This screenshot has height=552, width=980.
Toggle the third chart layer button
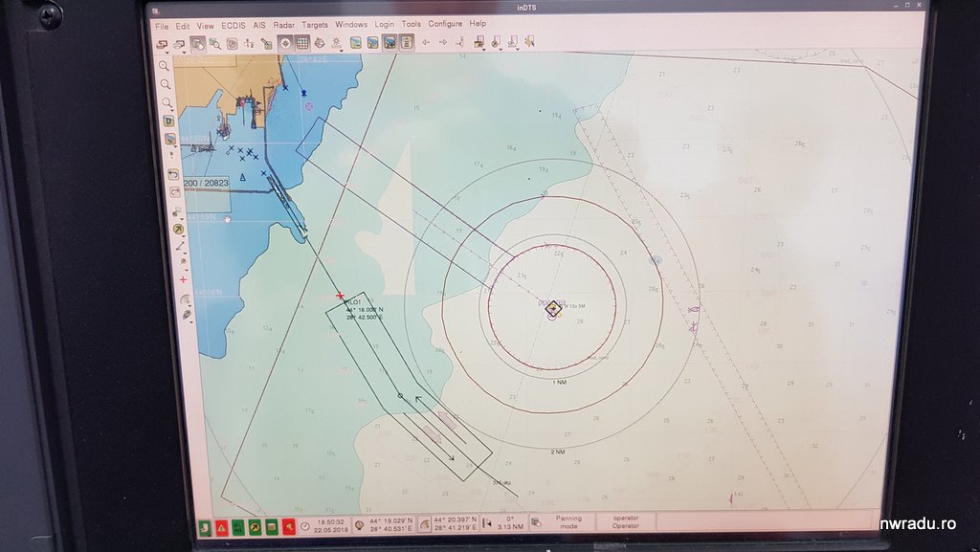coord(390,42)
